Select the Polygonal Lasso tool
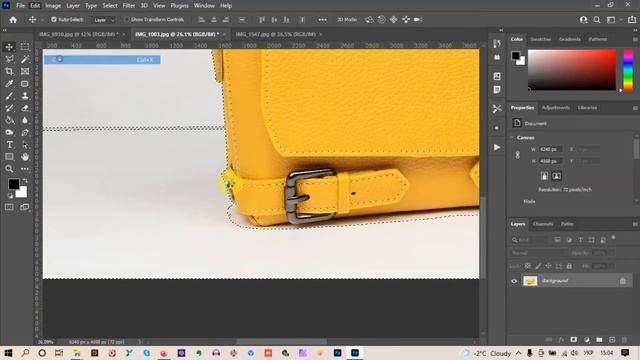This screenshot has width=640, height=360. pos(9,59)
